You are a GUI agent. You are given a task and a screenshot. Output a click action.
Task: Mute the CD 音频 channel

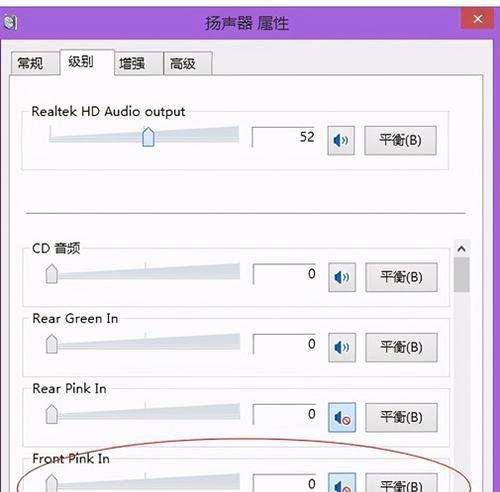coord(342,277)
